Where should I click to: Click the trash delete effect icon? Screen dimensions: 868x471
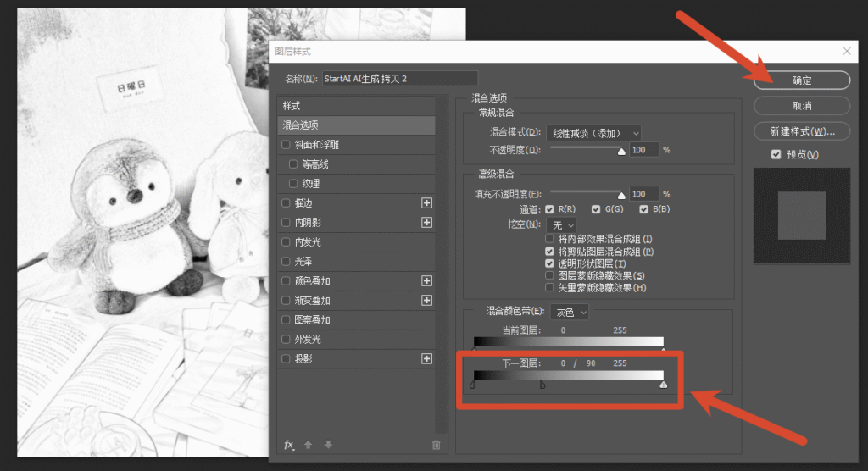437,445
